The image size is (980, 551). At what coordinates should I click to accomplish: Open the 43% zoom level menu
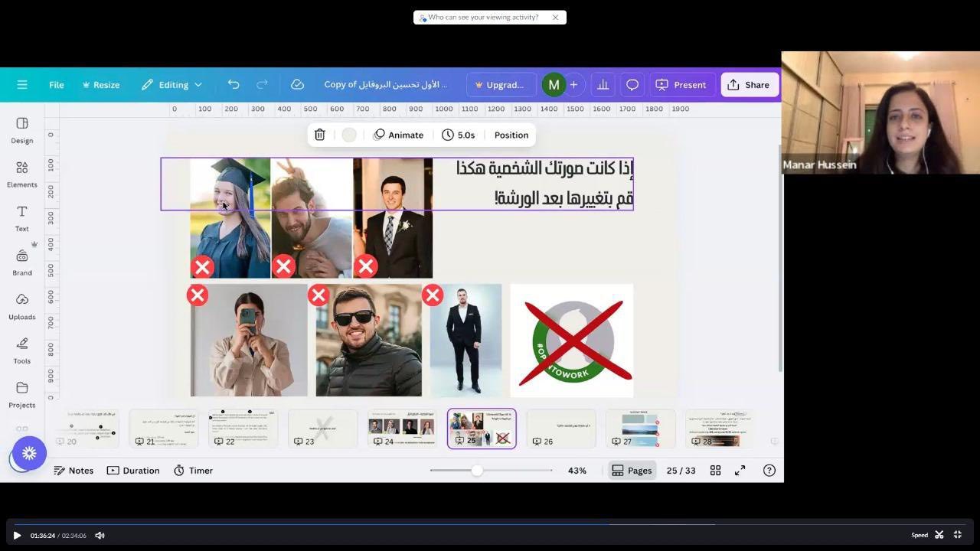coord(577,471)
